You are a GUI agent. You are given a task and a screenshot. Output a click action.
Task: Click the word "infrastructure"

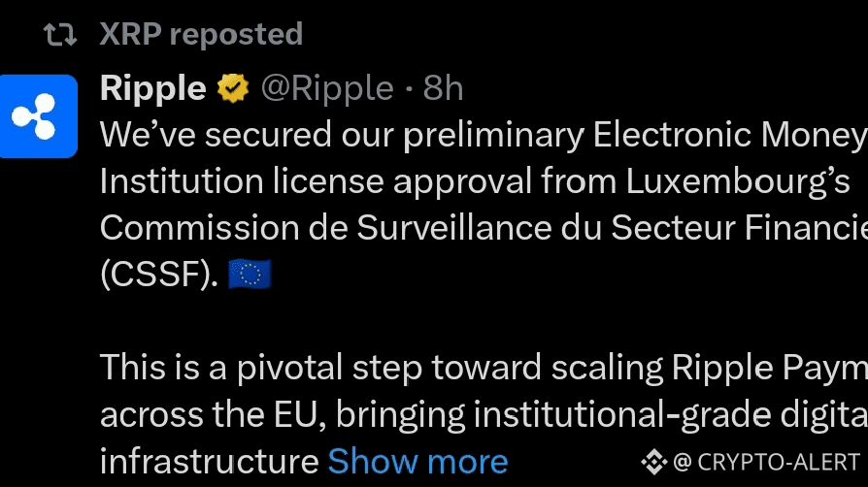[x=210, y=462]
